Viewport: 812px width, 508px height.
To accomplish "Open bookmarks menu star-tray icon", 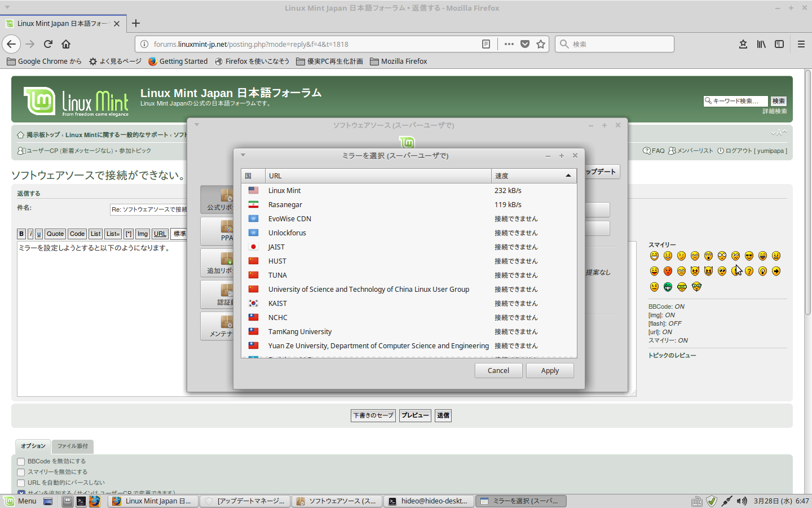I will pyautogui.click(x=743, y=44).
